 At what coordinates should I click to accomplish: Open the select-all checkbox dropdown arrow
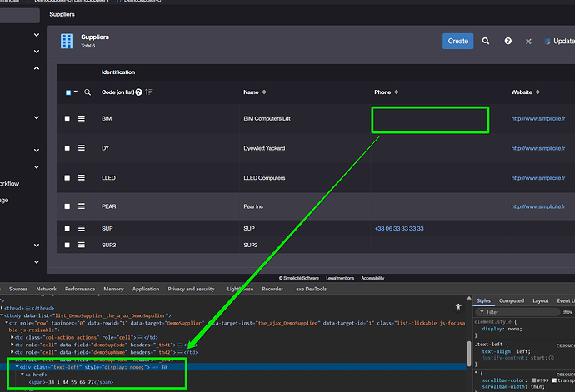pyautogui.click(x=76, y=92)
